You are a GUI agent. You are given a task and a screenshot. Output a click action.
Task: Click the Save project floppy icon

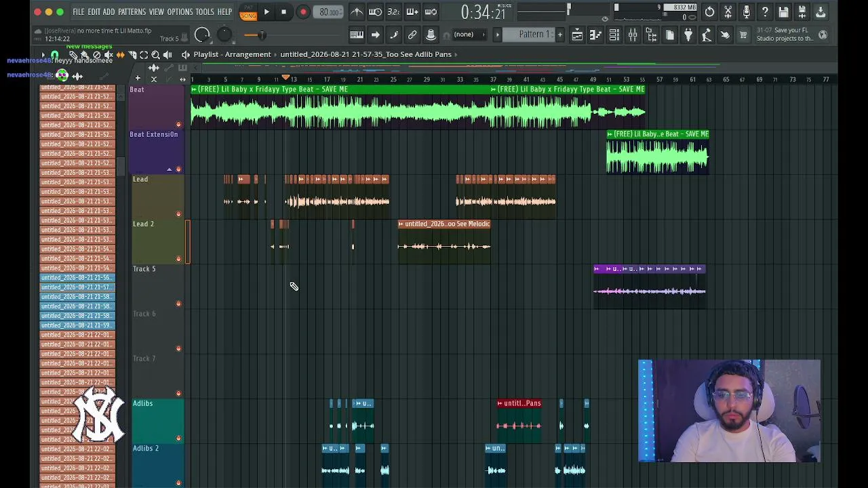pyautogui.click(x=783, y=12)
